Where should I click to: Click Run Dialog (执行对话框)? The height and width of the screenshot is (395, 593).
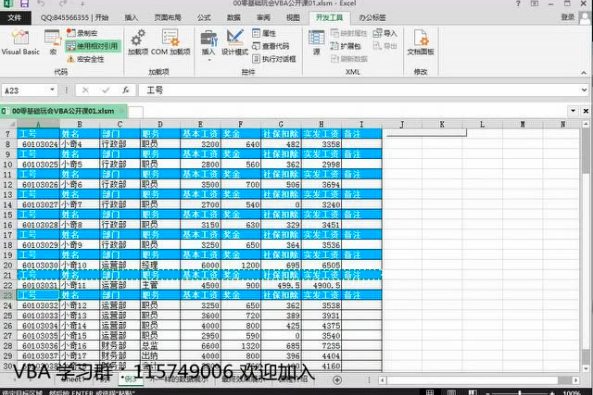coord(274,59)
